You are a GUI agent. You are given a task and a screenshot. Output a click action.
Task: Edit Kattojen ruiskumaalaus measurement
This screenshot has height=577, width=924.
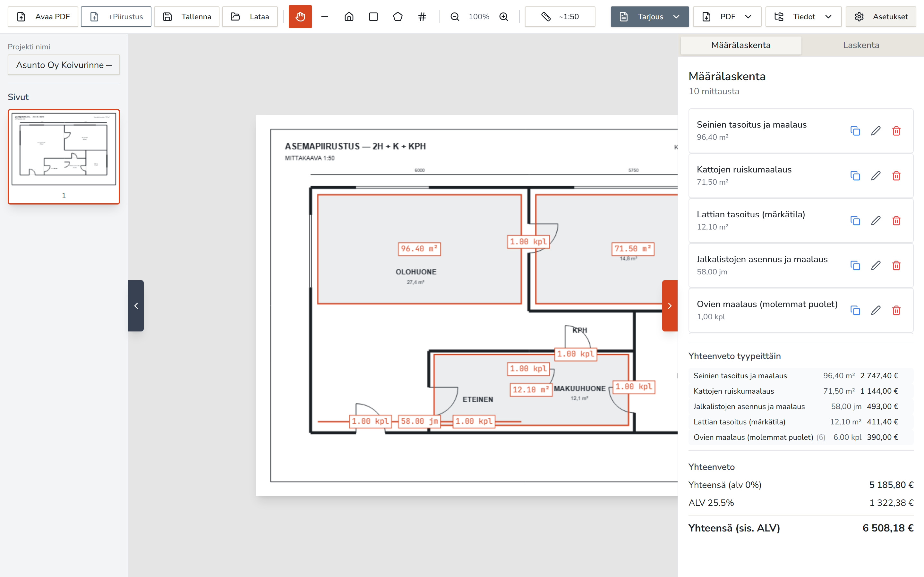tap(876, 176)
